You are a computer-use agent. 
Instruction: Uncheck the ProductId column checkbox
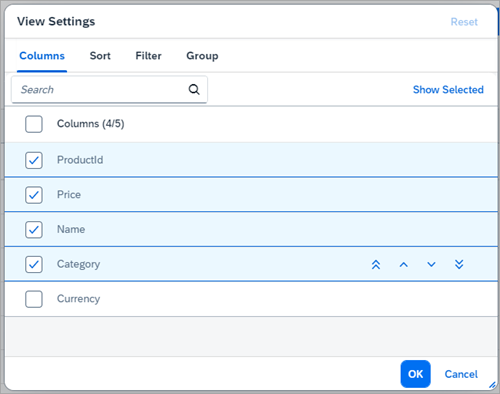pos(34,160)
